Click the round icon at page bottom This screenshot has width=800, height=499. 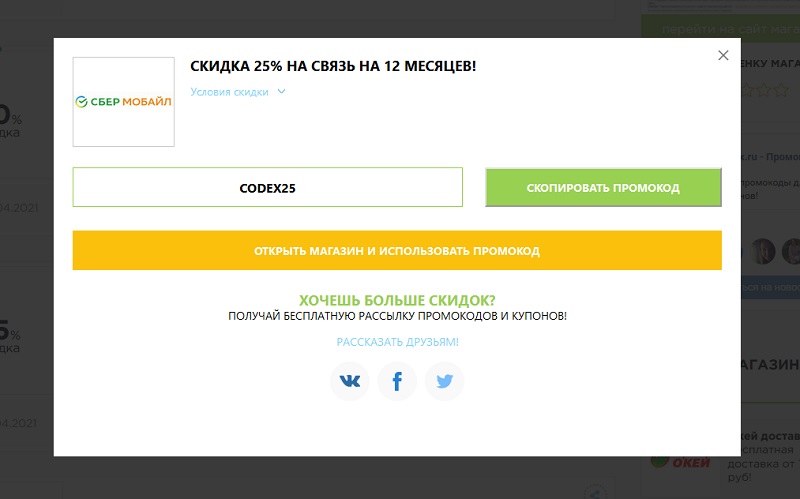point(596,491)
